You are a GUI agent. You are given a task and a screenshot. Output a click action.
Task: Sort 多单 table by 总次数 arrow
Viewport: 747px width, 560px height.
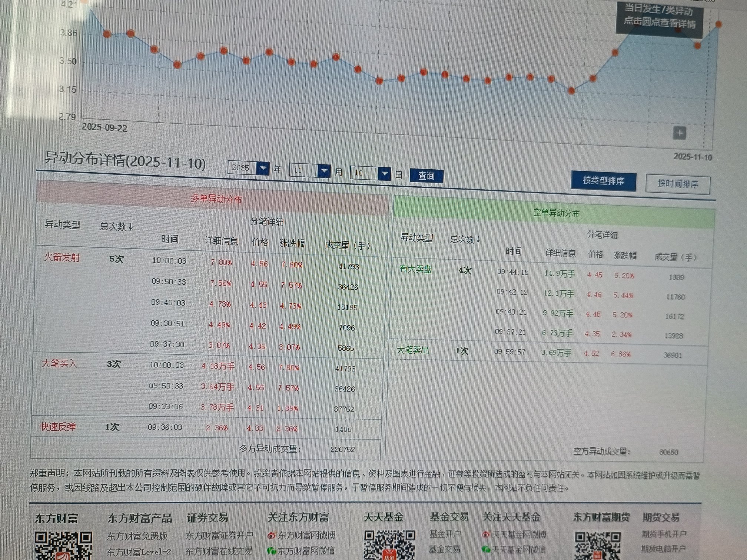(x=130, y=227)
